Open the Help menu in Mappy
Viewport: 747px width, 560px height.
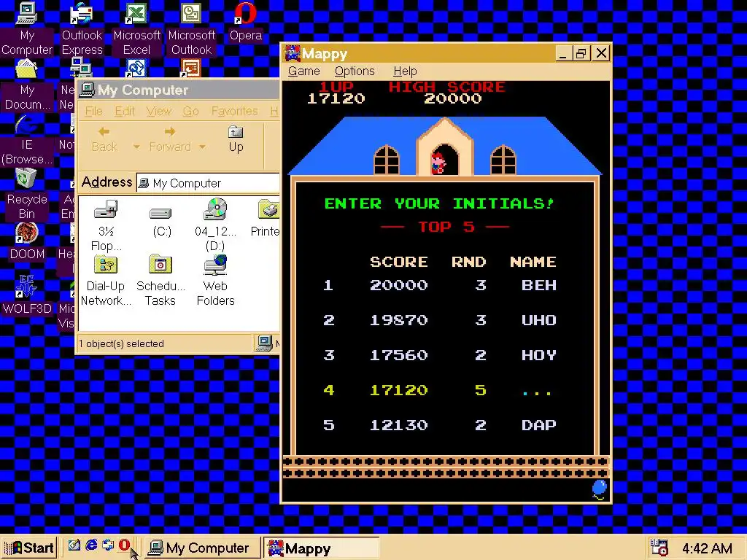click(405, 71)
